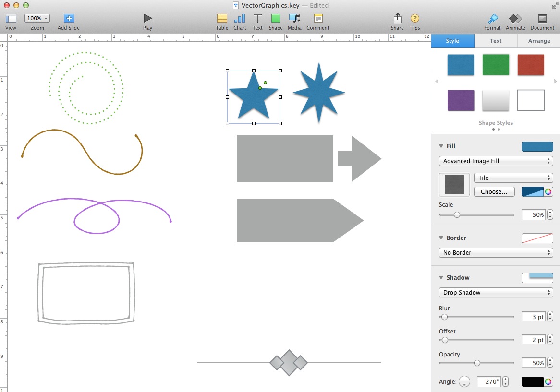Add a Comment from the toolbar
The height and width of the screenshot is (392, 560).
[318, 18]
